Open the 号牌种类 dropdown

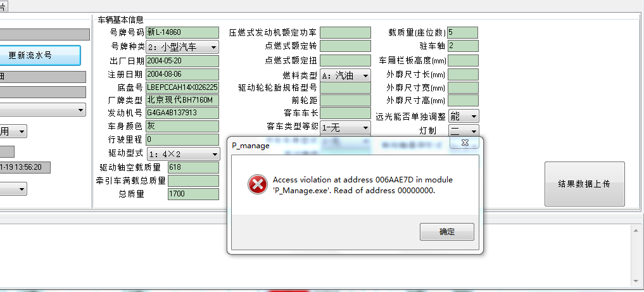pos(182,48)
